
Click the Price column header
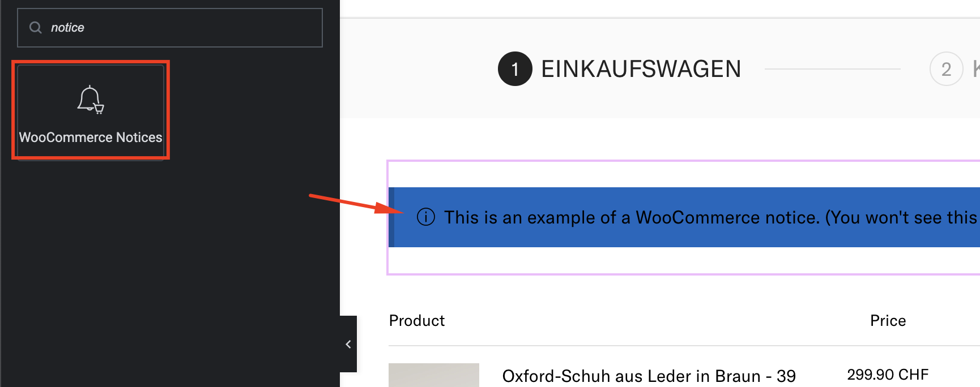tap(888, 321)
